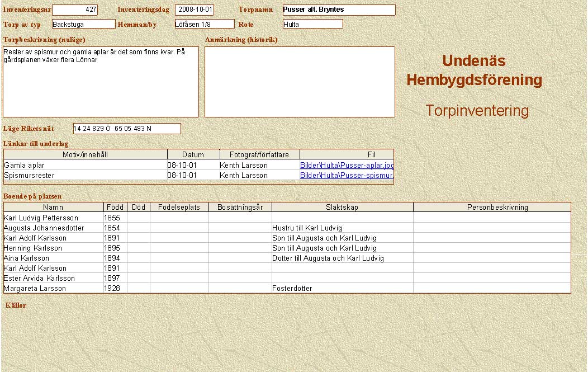The image size is (588, 372).
Task: Select the Torp av typ Backstuga field
Action: click(83, 24)
